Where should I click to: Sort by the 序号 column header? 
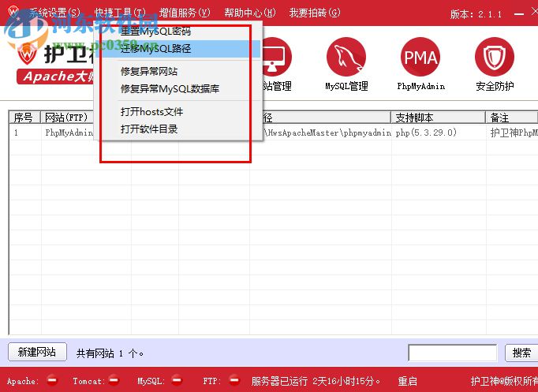(24, 118)
